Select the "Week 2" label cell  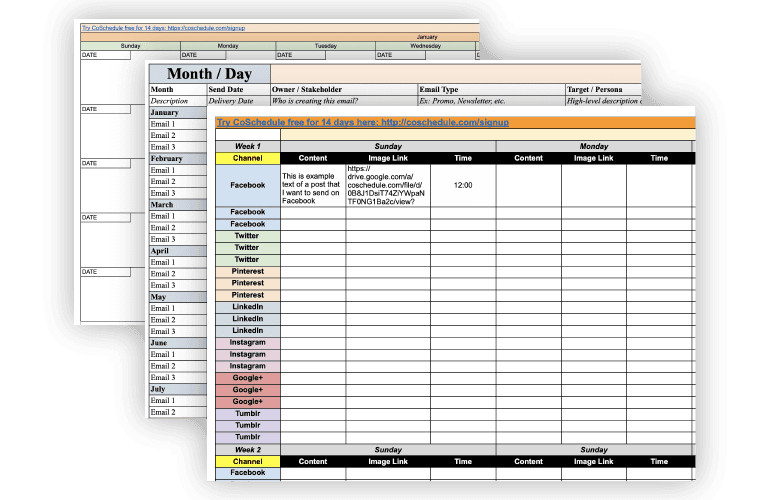[247, 450]
